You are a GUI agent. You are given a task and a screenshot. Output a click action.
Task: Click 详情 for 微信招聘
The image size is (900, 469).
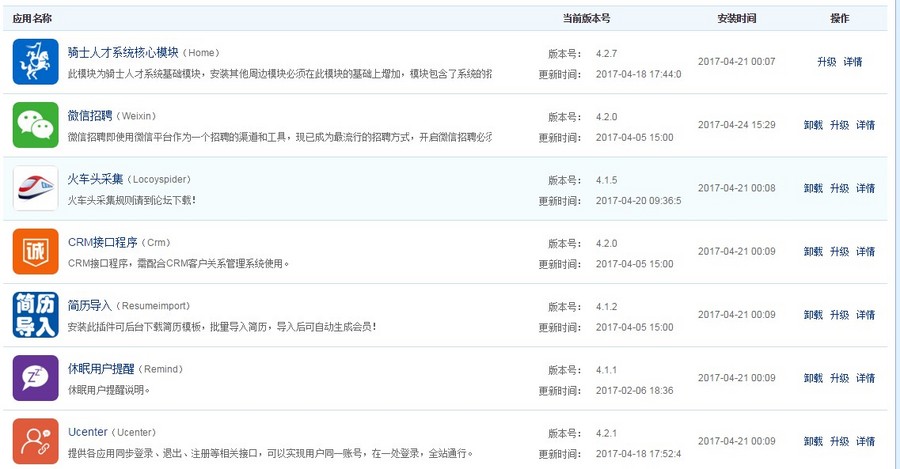pyautogui.click(x=866, y=125)
